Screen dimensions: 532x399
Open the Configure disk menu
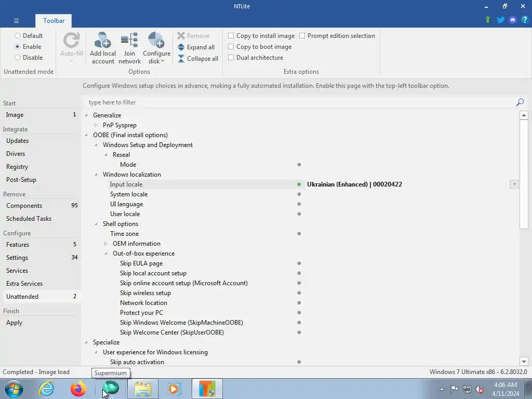click(x=156, y=48)
